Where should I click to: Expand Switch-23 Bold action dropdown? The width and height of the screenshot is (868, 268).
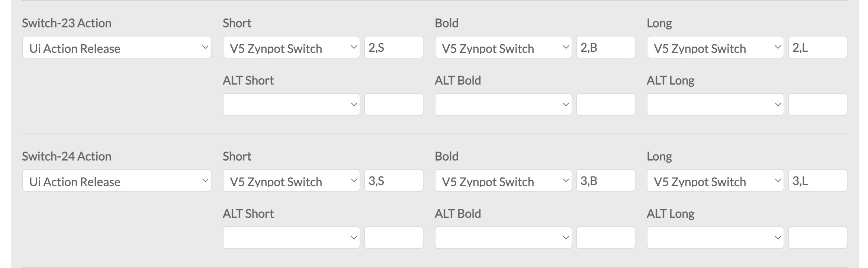click(x=503, y=47)
